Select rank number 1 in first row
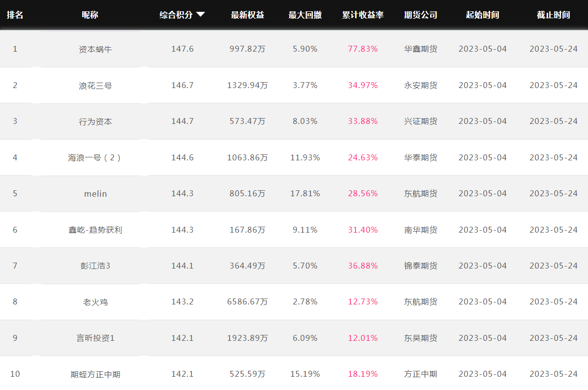The image size is (588, 390). click(x=15, y=49)
